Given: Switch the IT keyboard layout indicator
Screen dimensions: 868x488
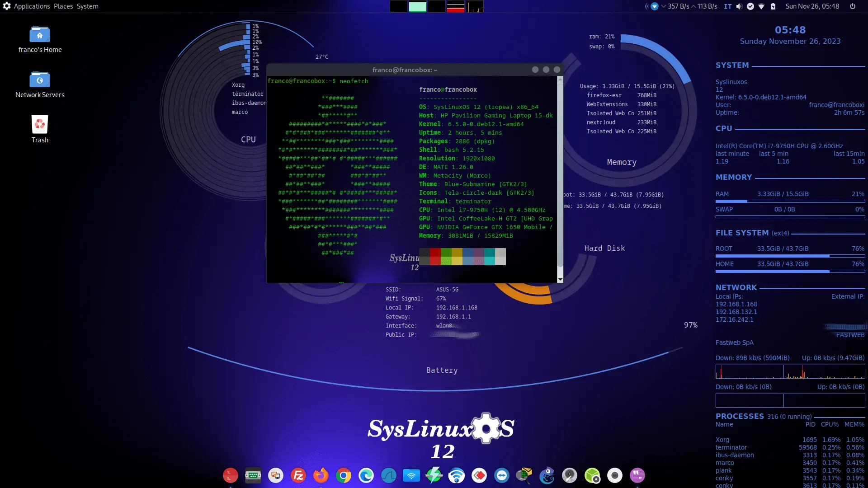Looking at the screenshot, I should (x=727, y=6).
